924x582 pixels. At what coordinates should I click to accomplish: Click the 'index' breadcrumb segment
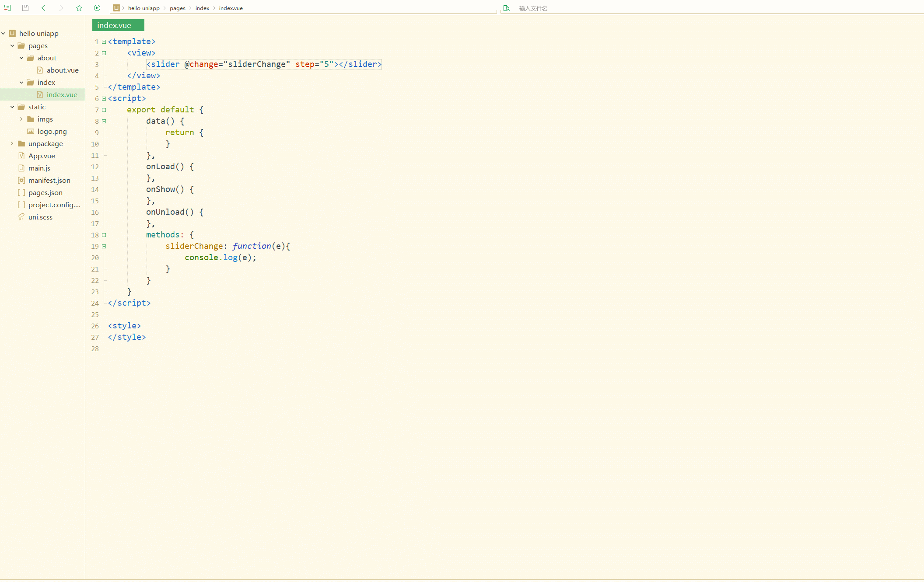(202, 8)
